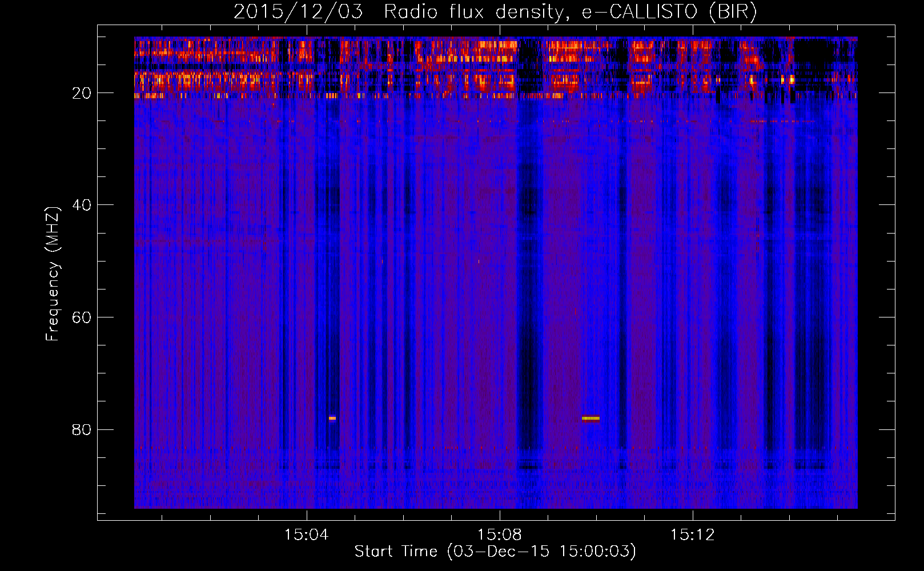Click the "80" frequency tick label
The width and height of the screenshot is (924, 571).
[82, 429]
